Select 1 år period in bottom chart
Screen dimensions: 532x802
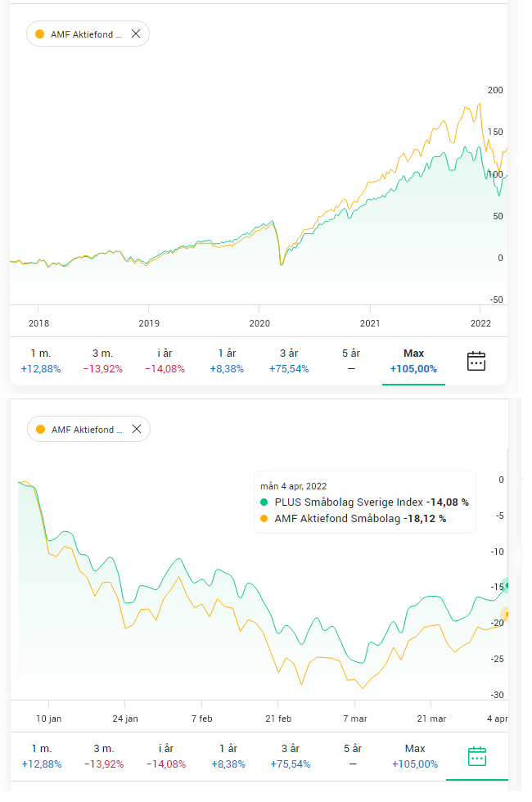pos(228,756)
